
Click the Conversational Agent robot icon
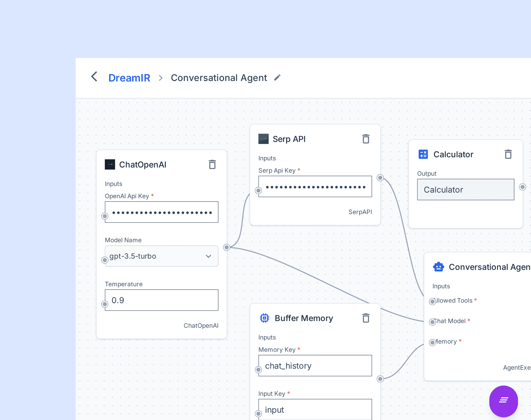(x=439, y=267)
